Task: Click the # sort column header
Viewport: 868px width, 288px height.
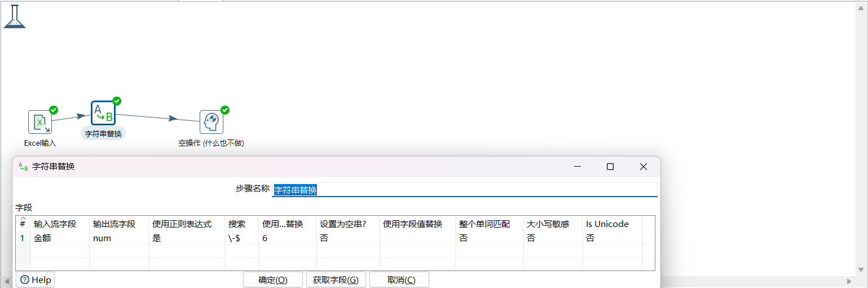Action: (23, 222)
